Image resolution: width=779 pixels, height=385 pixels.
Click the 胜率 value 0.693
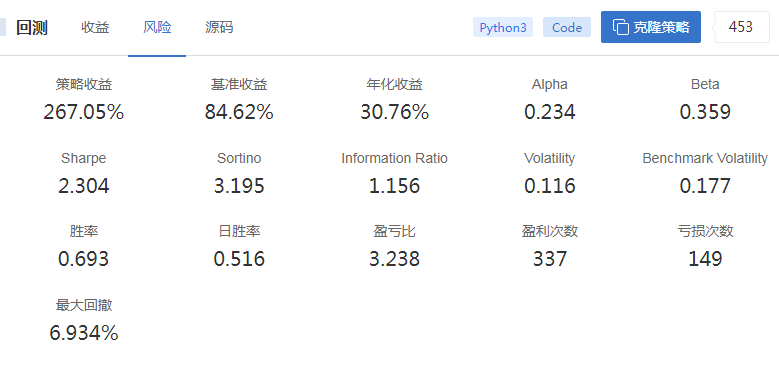coord(83,259)
